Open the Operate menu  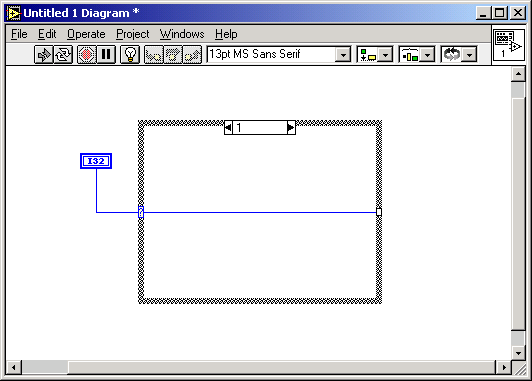(86, 34)
